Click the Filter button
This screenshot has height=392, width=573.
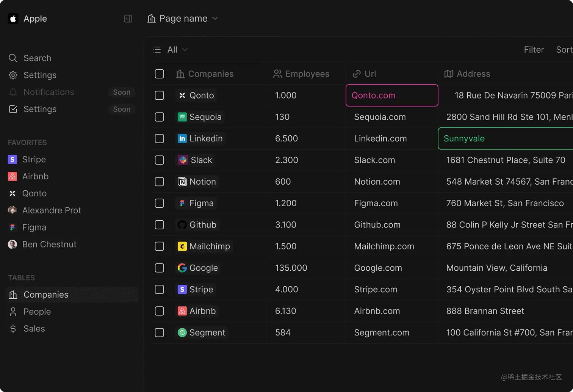point(534,50)
